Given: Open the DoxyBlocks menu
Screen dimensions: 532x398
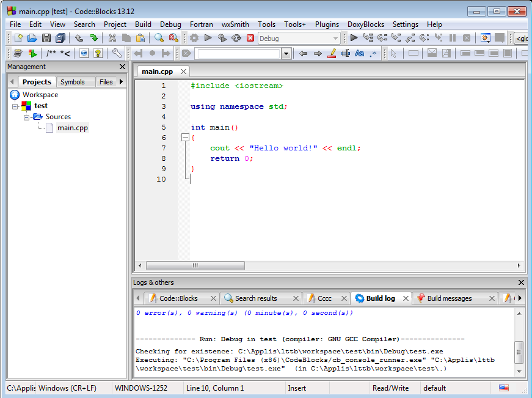Looking at the screenshot, I should [366, 24].
